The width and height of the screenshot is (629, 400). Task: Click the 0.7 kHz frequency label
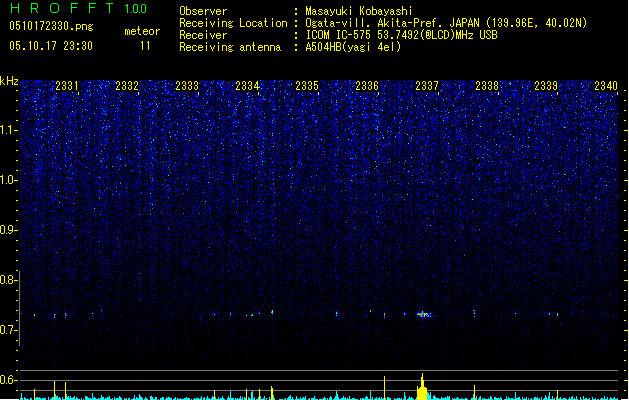tap(9, 330)
